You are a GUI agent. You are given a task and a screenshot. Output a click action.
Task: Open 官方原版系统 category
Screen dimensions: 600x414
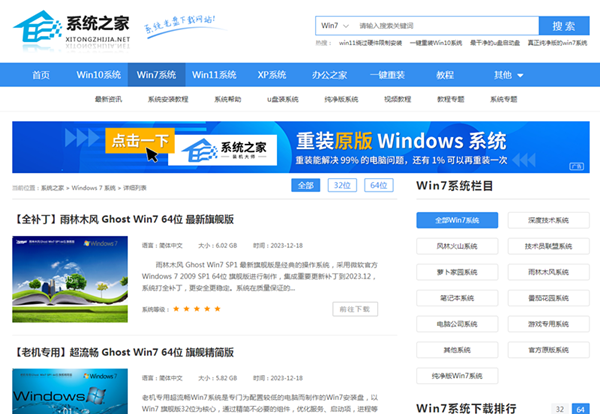tap(549, 350)
